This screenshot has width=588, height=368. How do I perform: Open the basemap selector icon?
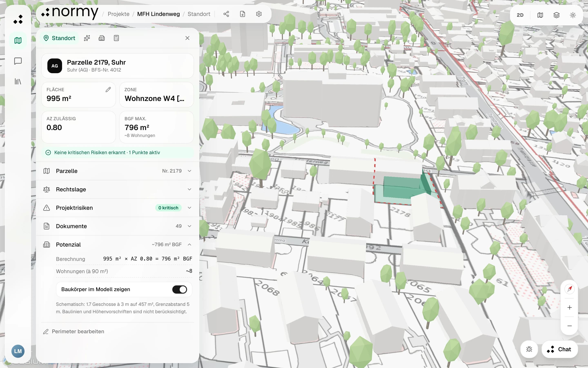[540, 15]
